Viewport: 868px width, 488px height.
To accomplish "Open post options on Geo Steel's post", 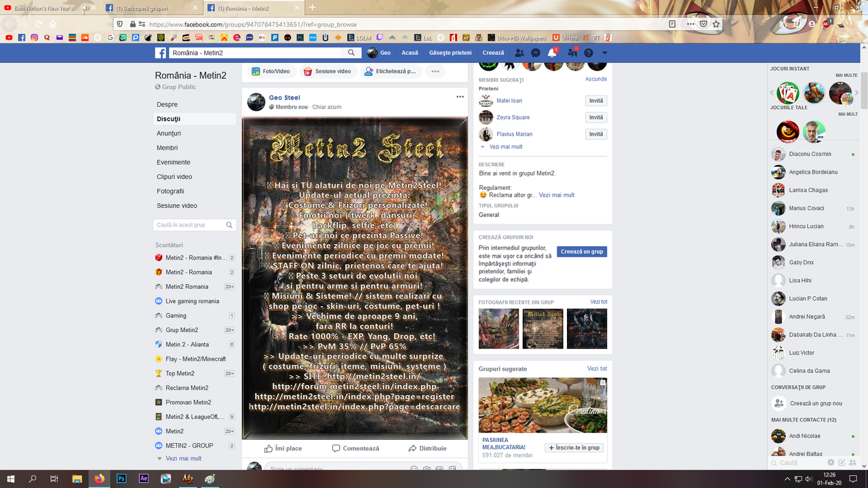I will pos(460,97).
